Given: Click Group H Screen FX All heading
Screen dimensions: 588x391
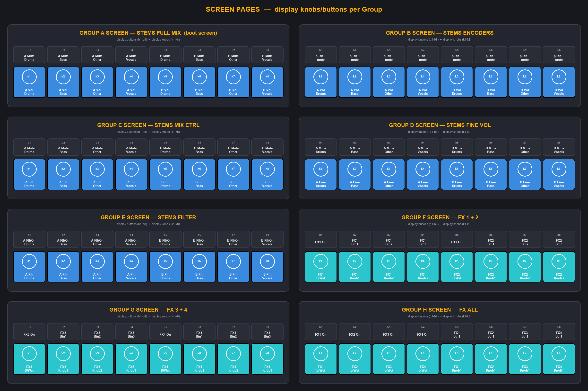Looking at the screenshot, I should click(440, 310).
